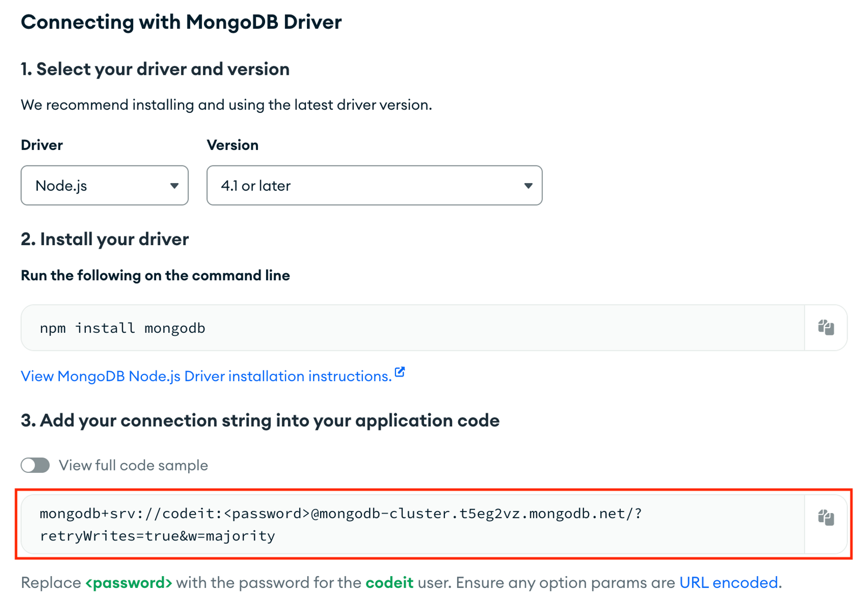Select the Driver dropdown arrow

[x=174, y=185]
